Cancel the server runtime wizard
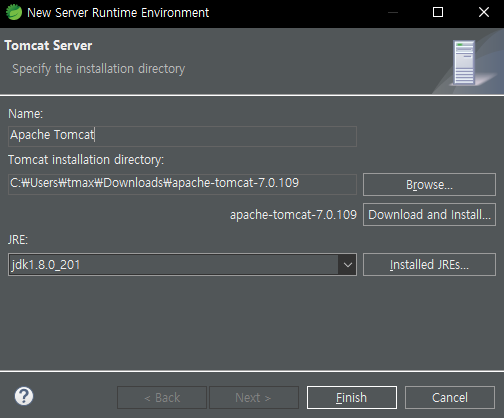This screenshot has width=504, height=418. pos(450,397)
